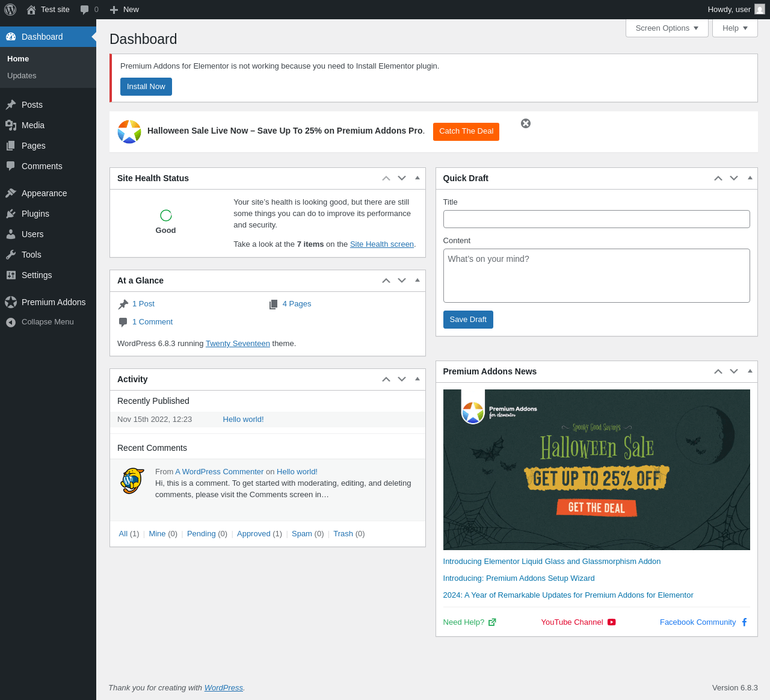Click the Facebook logo icon
The image size is (770, 700).
click(x=744, y=622)
